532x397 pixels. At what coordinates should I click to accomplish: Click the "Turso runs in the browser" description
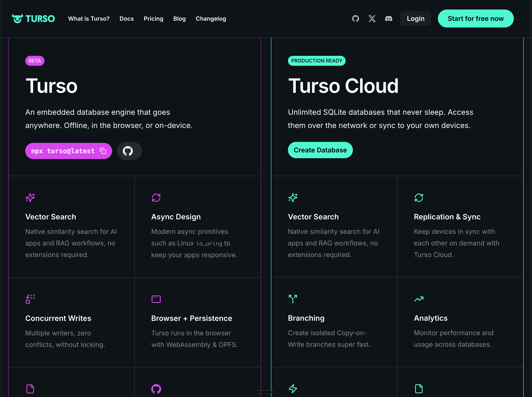[194, 339]
